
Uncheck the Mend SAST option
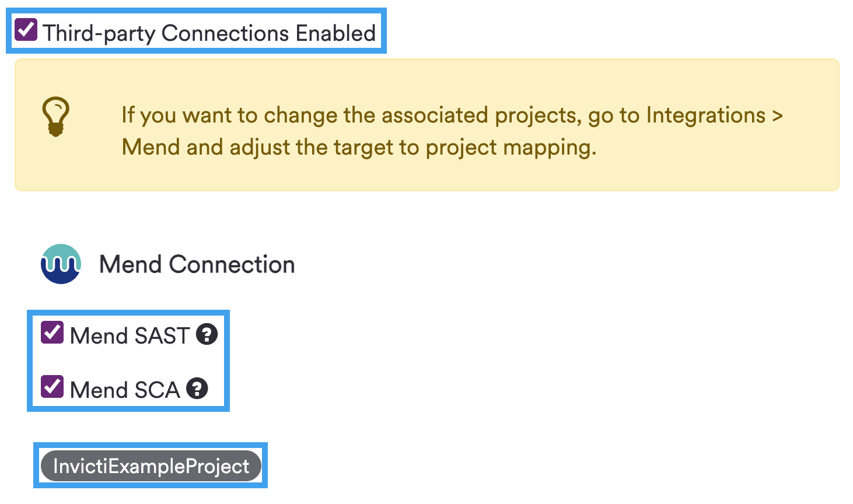click(51, 332)
